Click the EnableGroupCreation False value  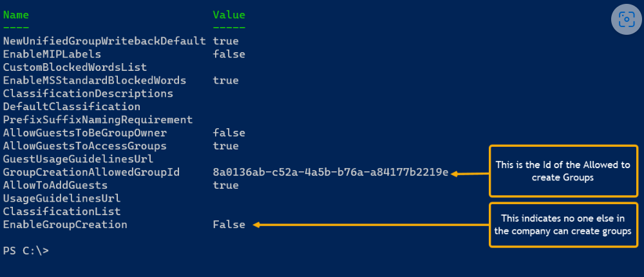point(229,225)
